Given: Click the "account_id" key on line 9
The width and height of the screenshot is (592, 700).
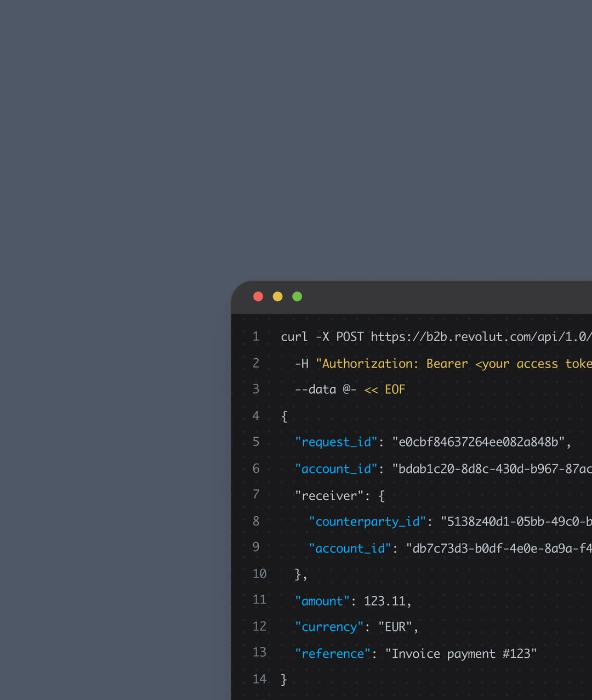Looking at the screenshot, I should click(350, 549).
